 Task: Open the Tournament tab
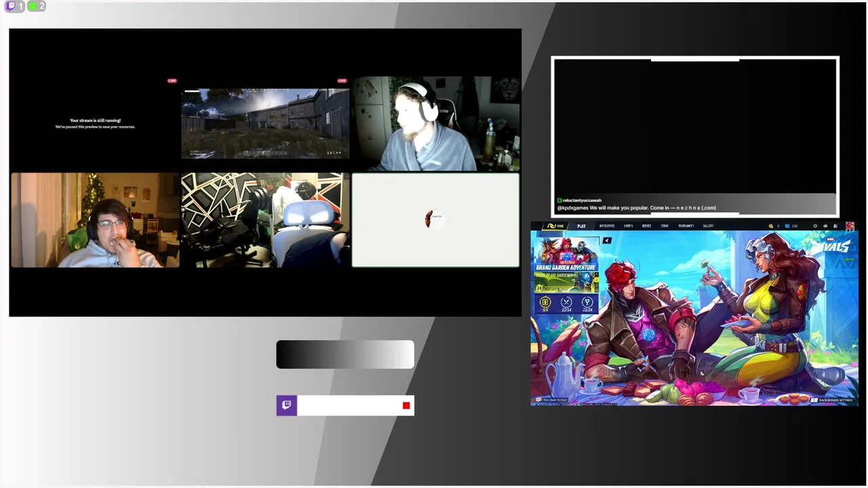click(x=686, y=226)
